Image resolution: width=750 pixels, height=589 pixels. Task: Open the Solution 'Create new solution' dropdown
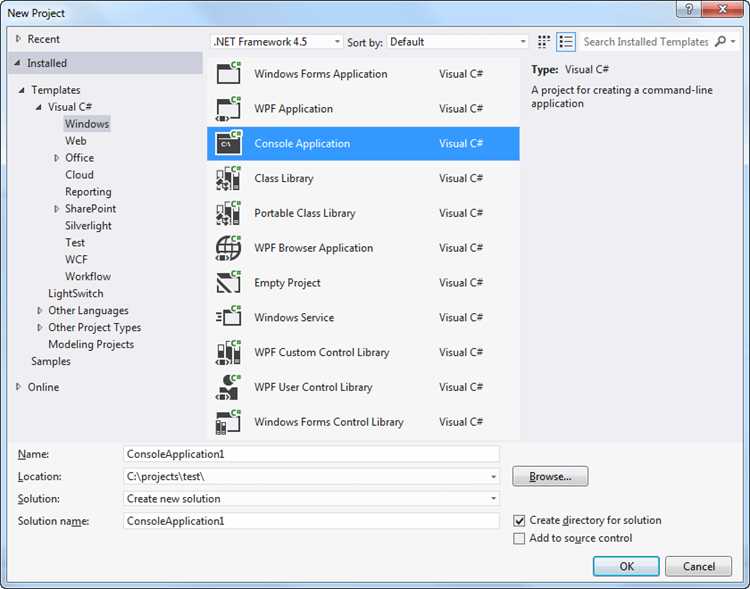pos(311,499)
